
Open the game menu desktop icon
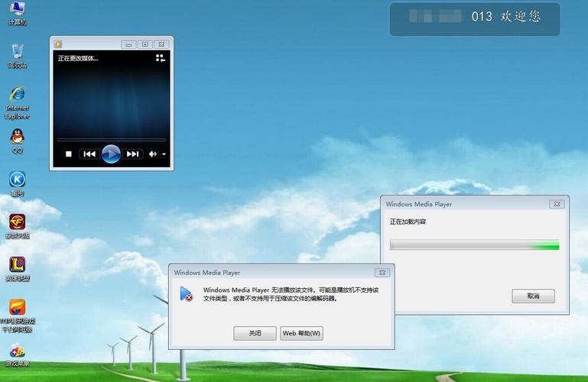18,355
